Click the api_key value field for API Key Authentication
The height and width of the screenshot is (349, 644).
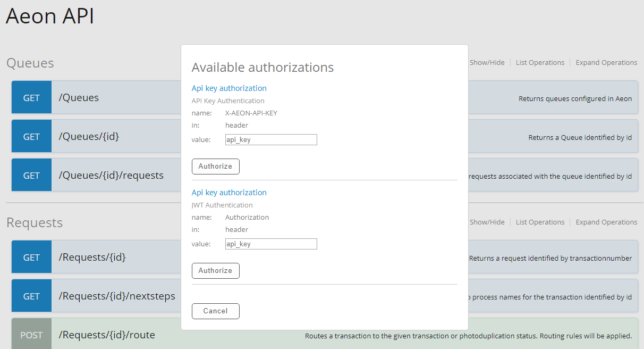coord(270,139)
